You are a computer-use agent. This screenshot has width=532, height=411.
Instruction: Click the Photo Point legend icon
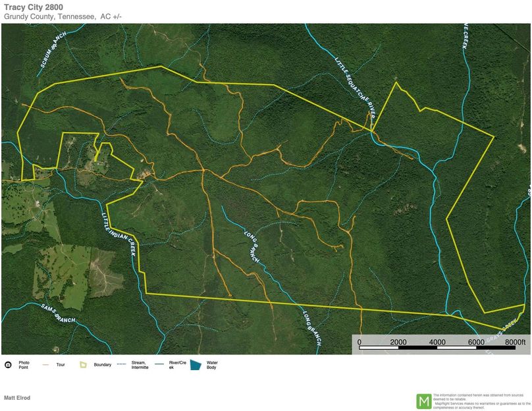tap(8, 364)
